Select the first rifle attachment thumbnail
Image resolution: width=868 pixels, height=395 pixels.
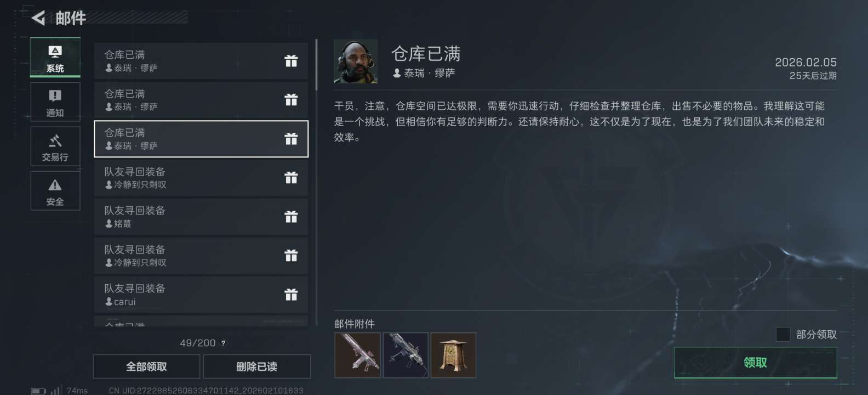357,356
